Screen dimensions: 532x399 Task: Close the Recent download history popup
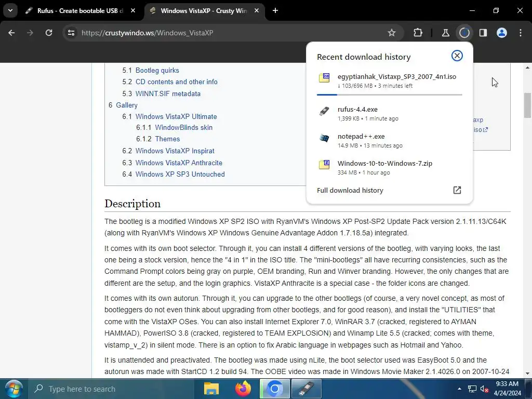457,56
